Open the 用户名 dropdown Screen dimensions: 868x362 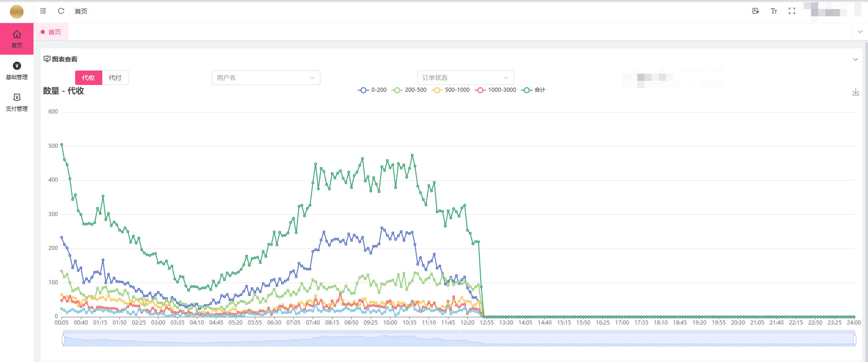coord(266,78)
